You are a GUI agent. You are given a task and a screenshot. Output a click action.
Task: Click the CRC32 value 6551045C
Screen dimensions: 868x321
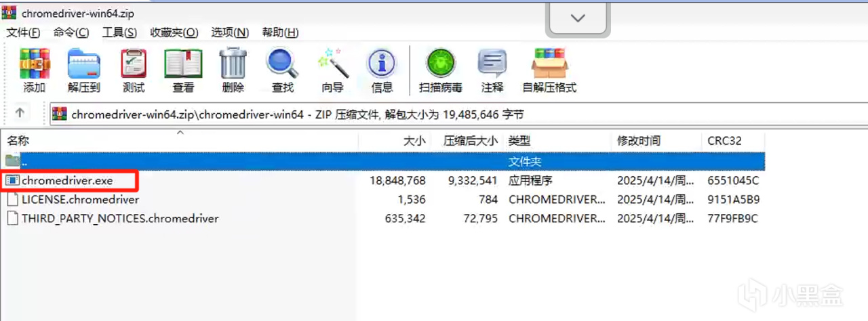[x=732, y=181]
